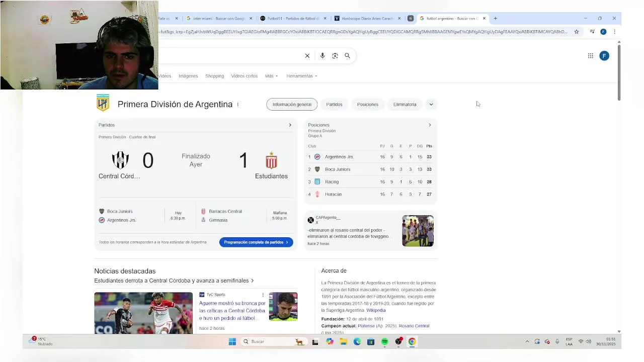Select Posiciones chip
Viewport: 644px width, 362px height.
tap(368, 105)
